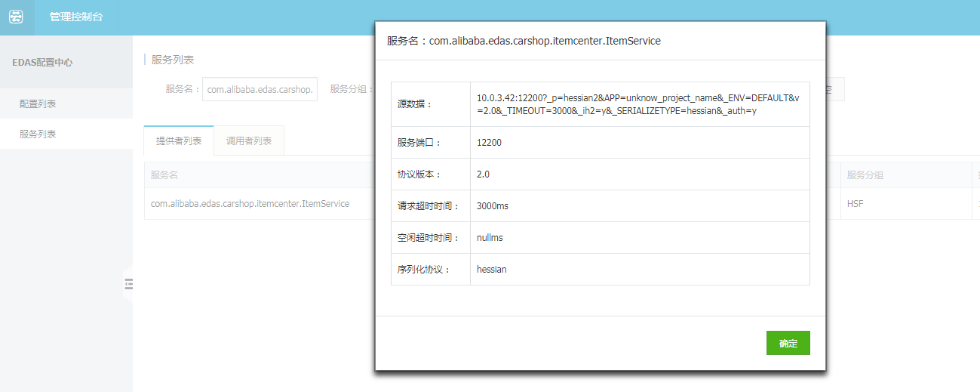980x392 pixels.
Task: Collapse sidebar using the handle icon
Action: click(128, 284)
